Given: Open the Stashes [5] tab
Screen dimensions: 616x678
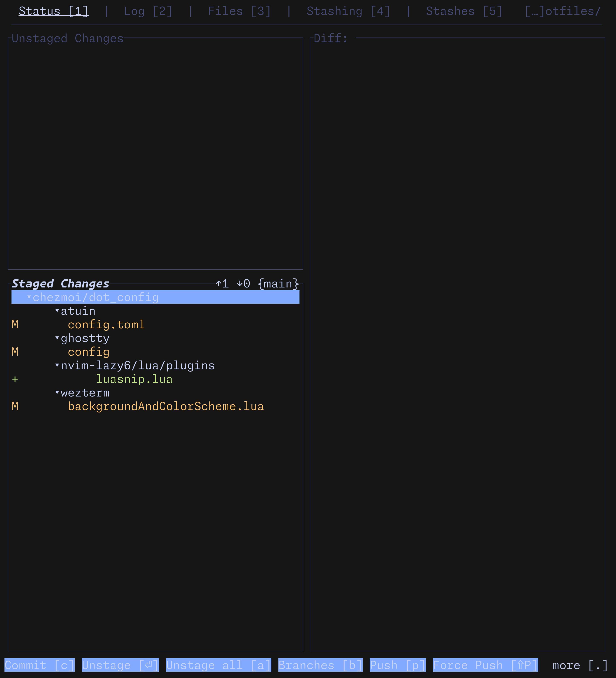Looking at the screenshot, I should click(464, 11).
